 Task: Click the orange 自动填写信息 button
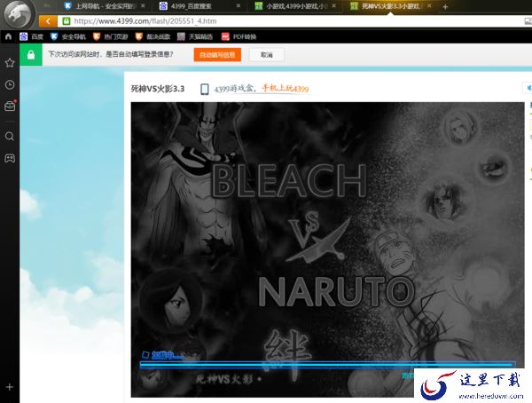tap(217, 55)
